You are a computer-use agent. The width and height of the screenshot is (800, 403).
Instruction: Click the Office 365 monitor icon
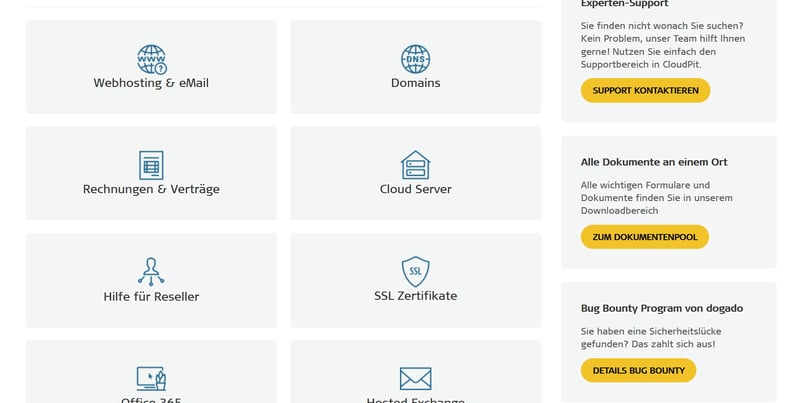tap(151, 378)
